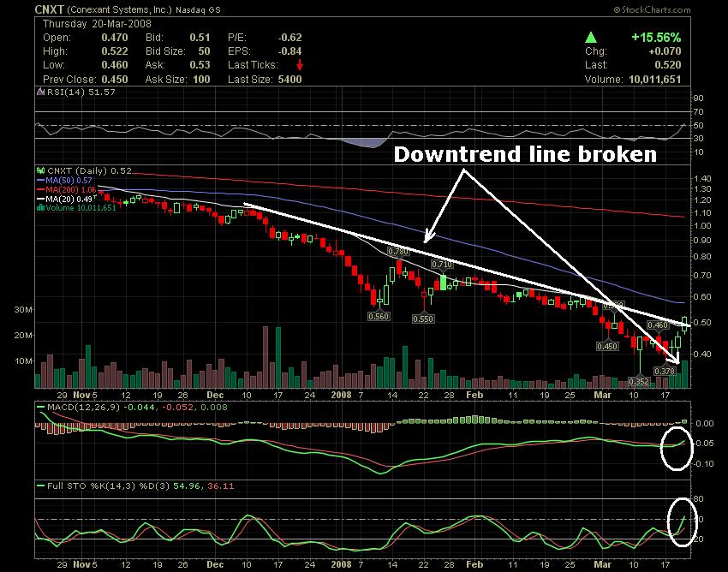Viewport: 728px width, 572px height.
Task: Click the EPS value -0.84
Action: [289, 51]
